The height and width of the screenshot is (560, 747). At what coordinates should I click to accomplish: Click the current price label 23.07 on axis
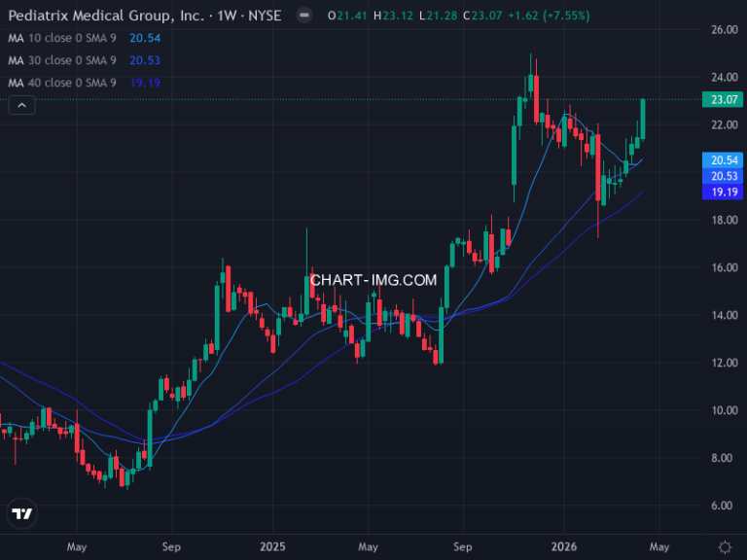click(723, 99)
